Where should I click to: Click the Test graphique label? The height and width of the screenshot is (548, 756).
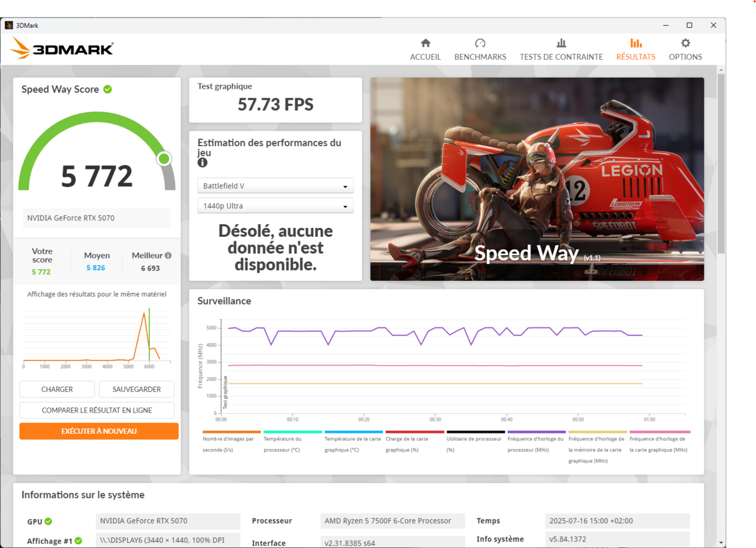click(224, 86)
